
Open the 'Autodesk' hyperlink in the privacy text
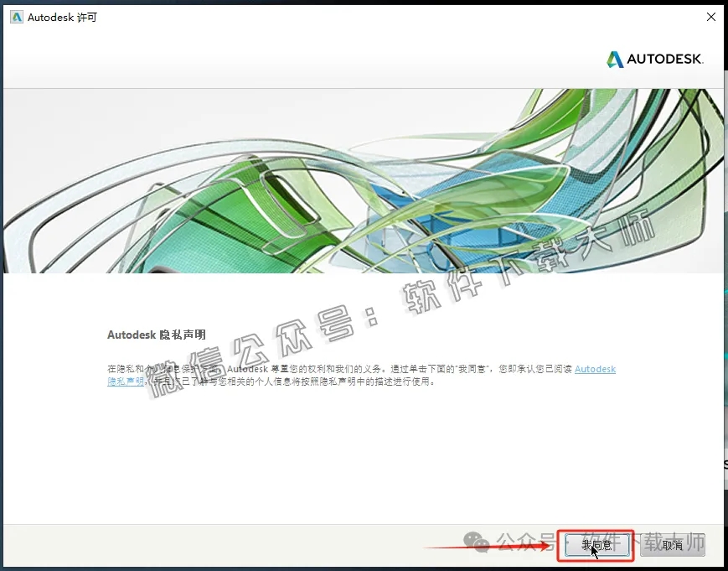[595, 368]
